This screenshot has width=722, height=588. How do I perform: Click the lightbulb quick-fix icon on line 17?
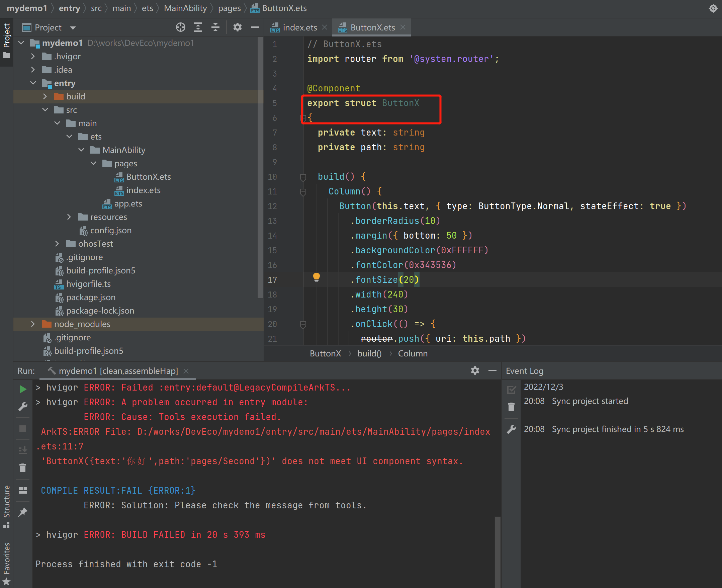pos(316,278)
